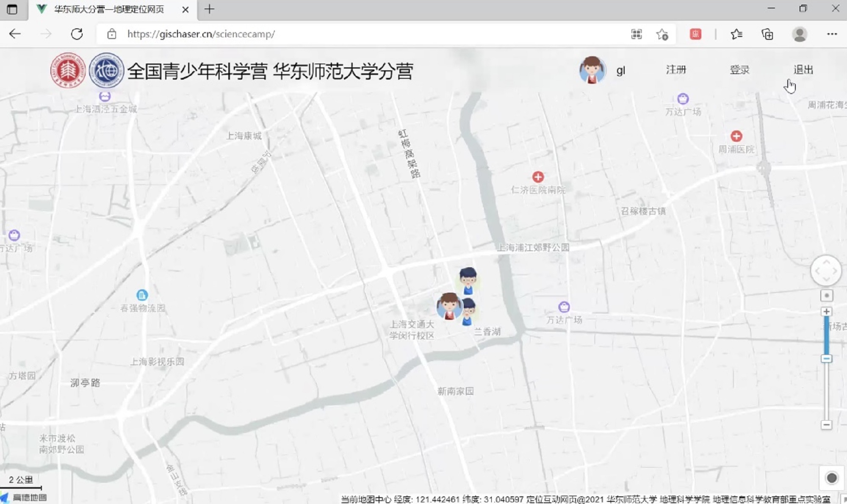
Task: Click the girl avatar next to username gl
Action: tap(592, 70)
